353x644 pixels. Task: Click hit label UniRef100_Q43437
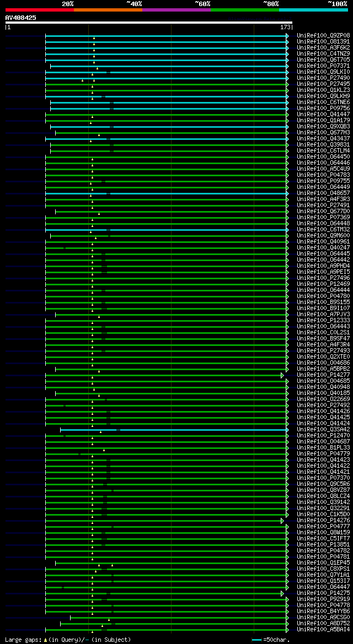(323, 139)
